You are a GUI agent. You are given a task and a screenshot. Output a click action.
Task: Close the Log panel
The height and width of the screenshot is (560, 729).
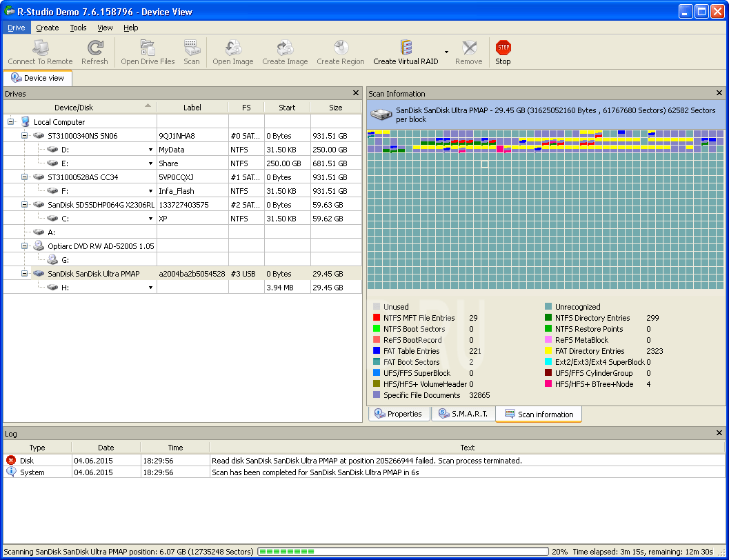719,432
